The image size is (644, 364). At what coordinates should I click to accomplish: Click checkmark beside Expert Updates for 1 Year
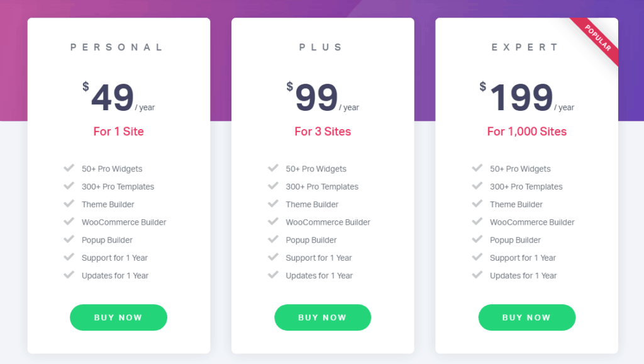pos(477,275)
